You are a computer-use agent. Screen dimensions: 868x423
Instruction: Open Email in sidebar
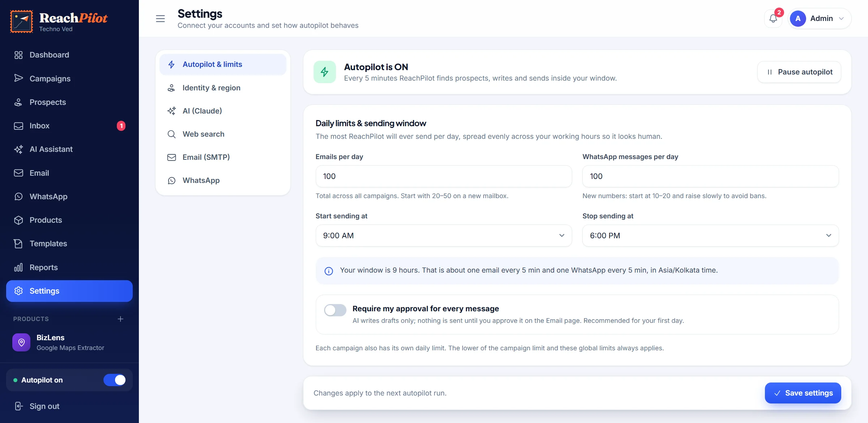click(x=69, y=173)
